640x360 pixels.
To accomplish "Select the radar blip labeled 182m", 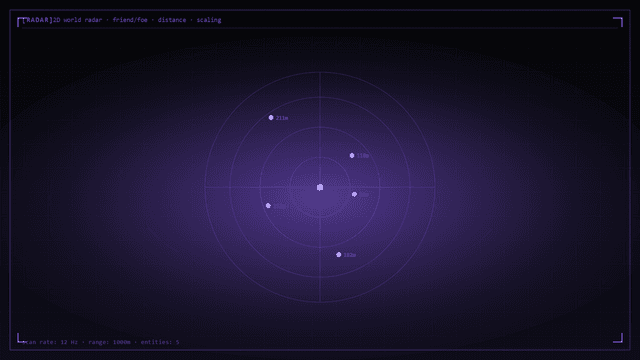I will (338, 255).
